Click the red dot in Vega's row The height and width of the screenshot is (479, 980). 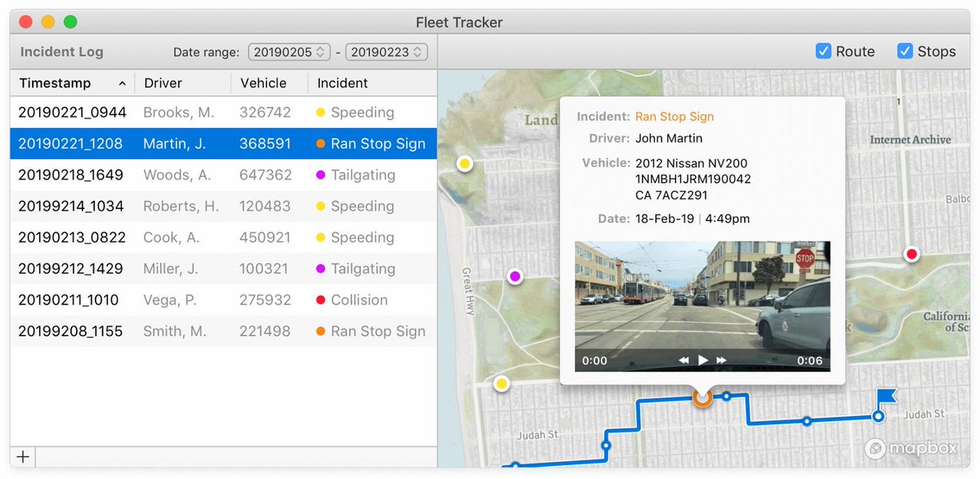pos(321,300)
